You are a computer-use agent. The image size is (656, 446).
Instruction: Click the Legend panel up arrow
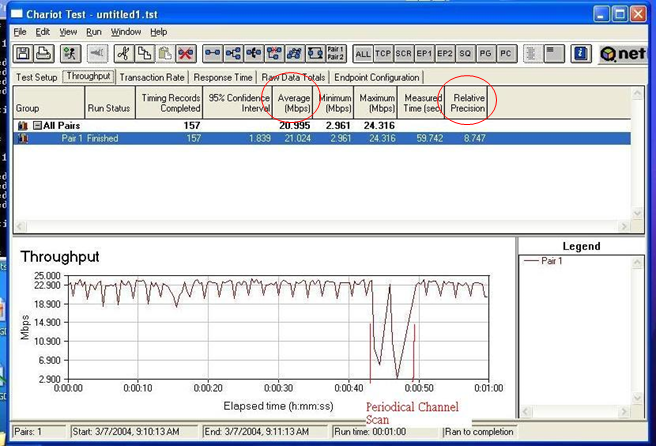(x=637, y=263)
